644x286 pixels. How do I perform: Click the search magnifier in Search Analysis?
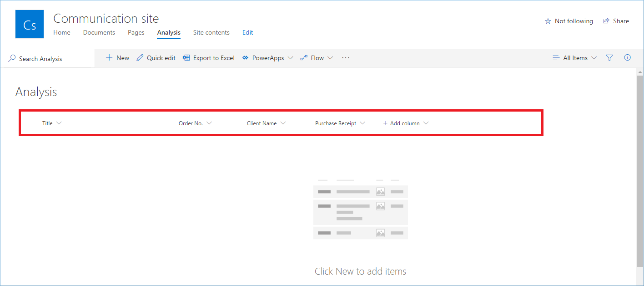click(11, 58)
